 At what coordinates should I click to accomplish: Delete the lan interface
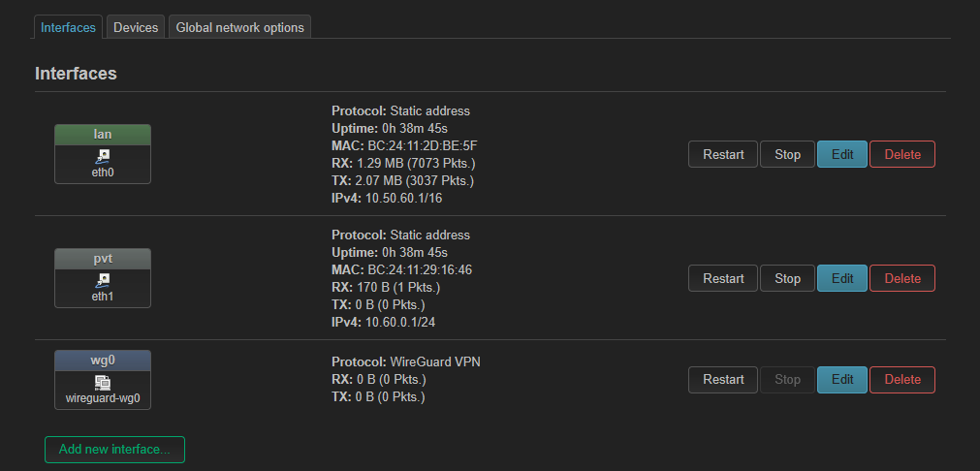tap(902, 154)
